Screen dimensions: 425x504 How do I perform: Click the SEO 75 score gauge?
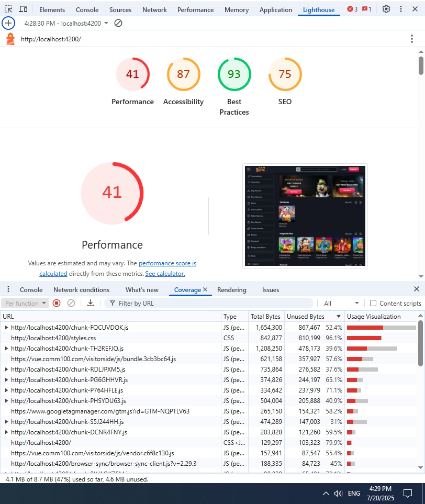click(x=285, y=74)
